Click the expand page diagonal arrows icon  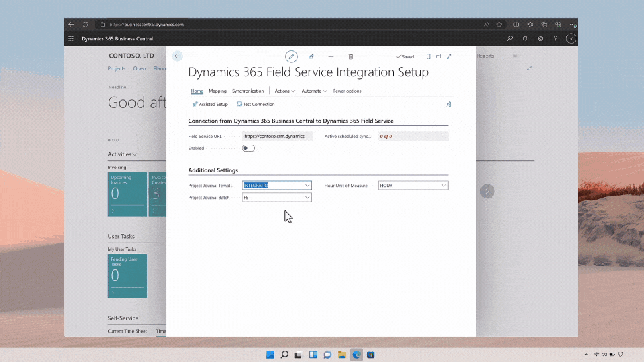click(x=449, y=56)
